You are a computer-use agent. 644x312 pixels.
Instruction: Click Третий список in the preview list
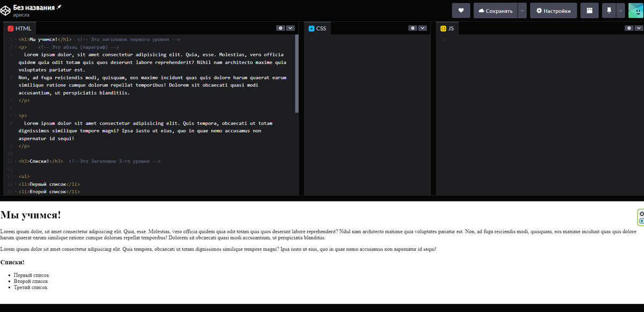(x=31, y=287)
